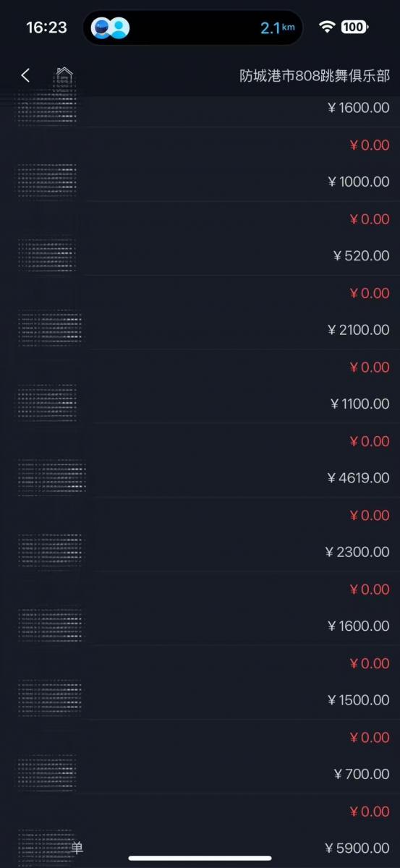Open the 防城港市808跳舞俱乐部 title

[x=315, y=76]
